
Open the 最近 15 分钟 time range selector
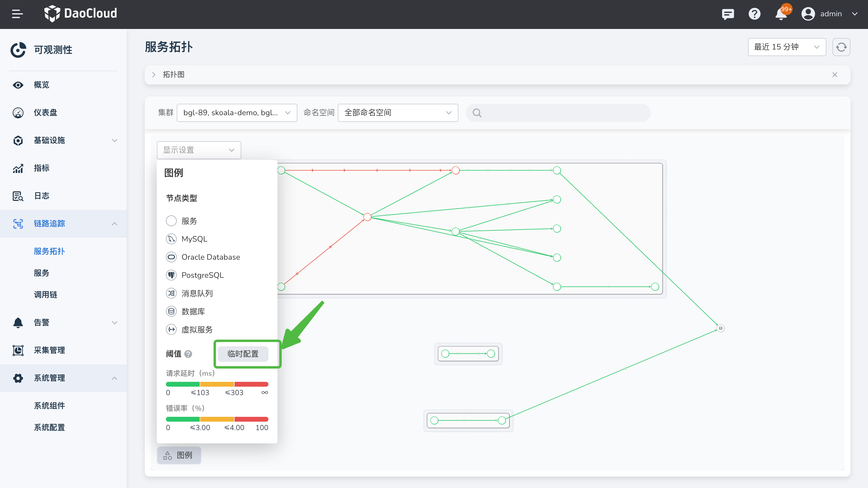coord(787,47)
